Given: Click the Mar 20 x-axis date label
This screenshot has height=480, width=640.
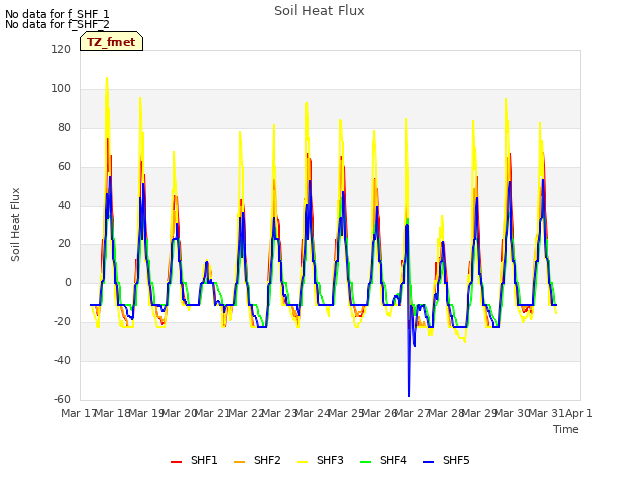Looking at the screenshot, I should coord(180,413).
